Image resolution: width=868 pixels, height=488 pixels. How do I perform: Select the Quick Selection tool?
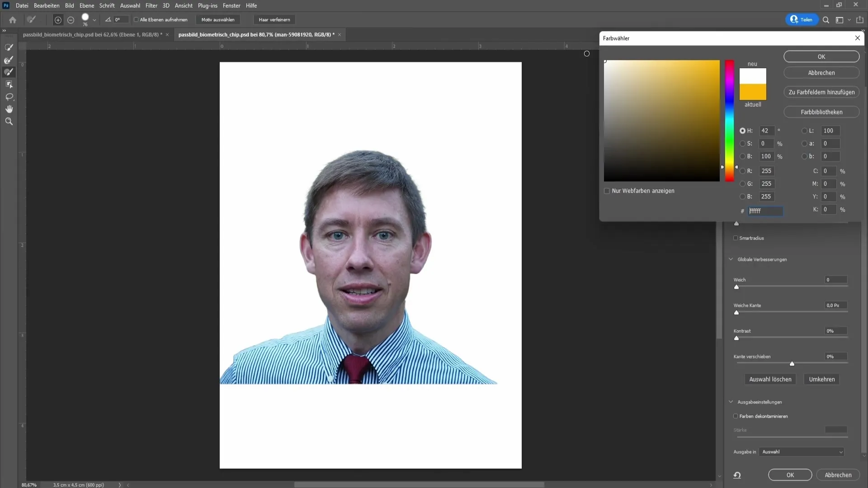tap(9, 47)
